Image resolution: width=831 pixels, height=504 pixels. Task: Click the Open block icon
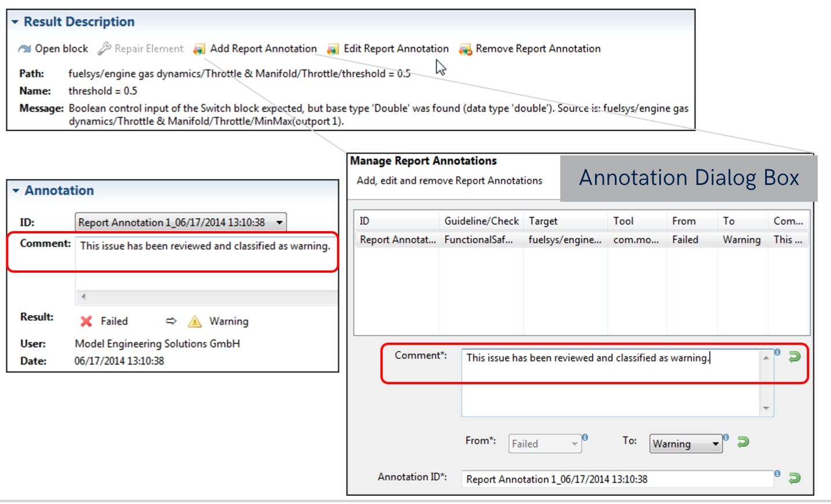(x=24, y=49)
